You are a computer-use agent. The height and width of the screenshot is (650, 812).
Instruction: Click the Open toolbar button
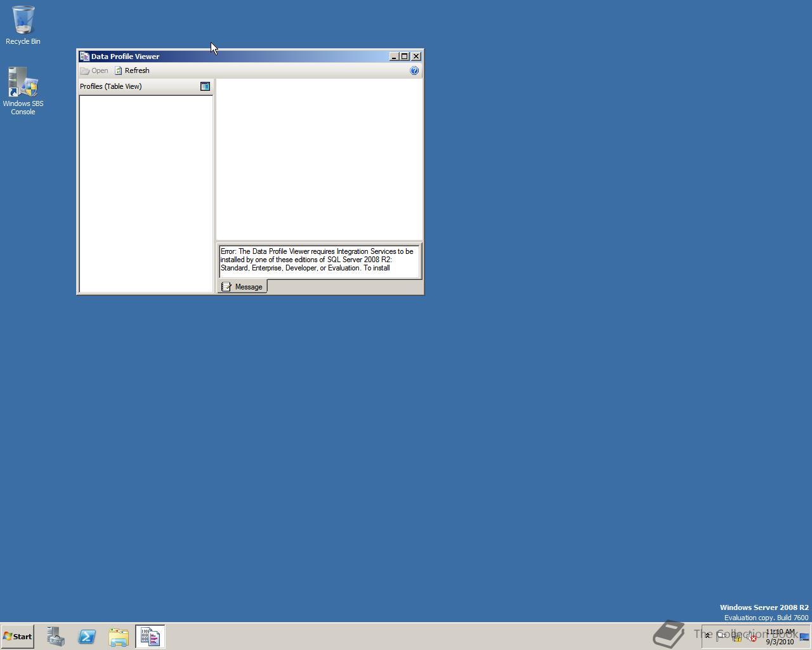pos(95,70)
